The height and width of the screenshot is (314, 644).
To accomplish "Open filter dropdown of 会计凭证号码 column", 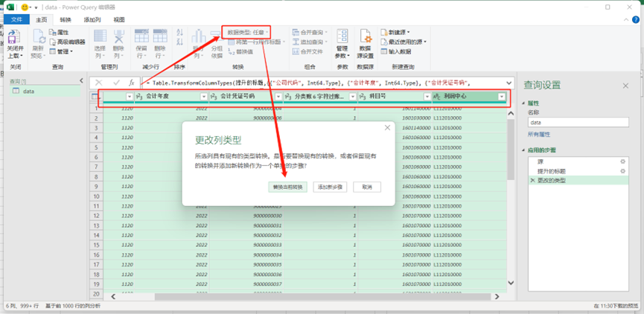I will 278,97.
